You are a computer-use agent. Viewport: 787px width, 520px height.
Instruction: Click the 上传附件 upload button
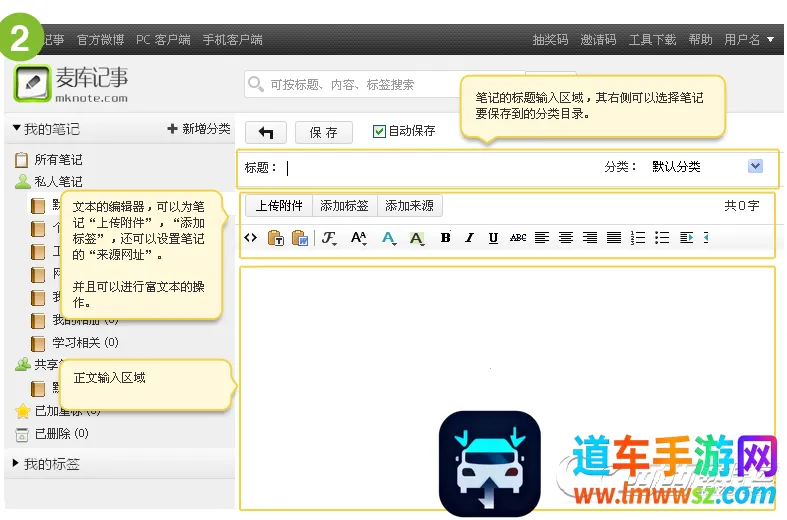pyautogui.click(x=279, y=206)
